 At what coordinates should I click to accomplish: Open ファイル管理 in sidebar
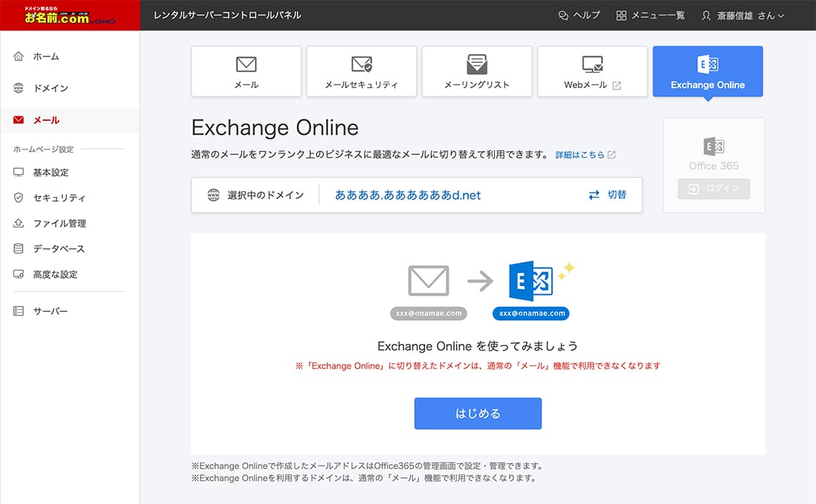[59, 223]
